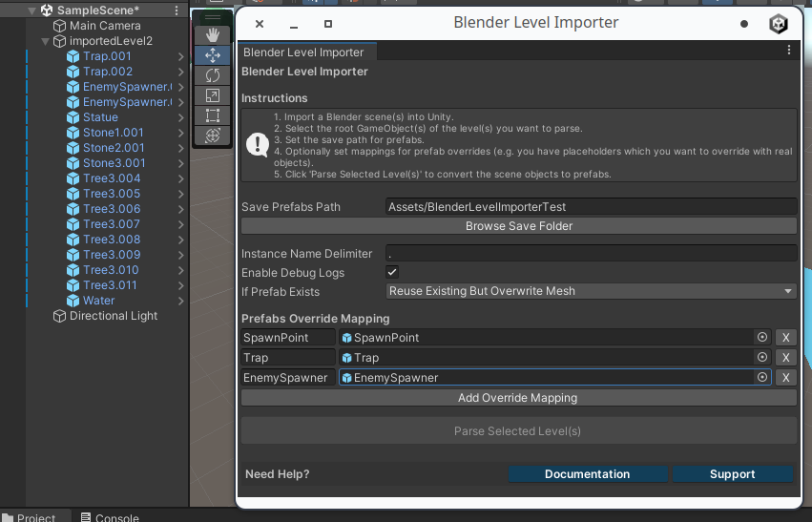The height and width of the screenshot is (522, 812).
Task: Choose the Rotate tool
Action: pos(213,75)
